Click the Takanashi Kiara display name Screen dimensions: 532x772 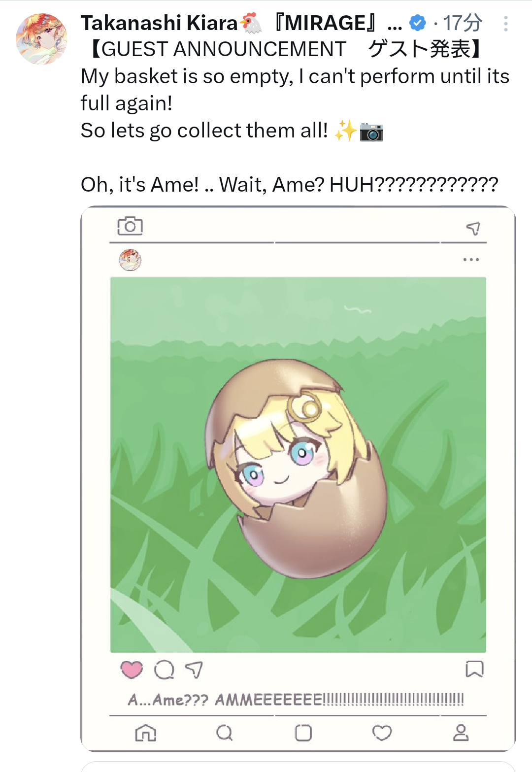point(159,23)
